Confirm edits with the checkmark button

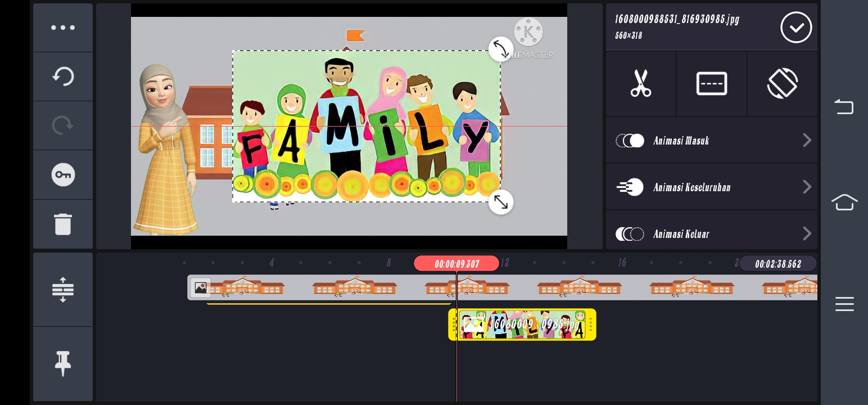point(796,28)
